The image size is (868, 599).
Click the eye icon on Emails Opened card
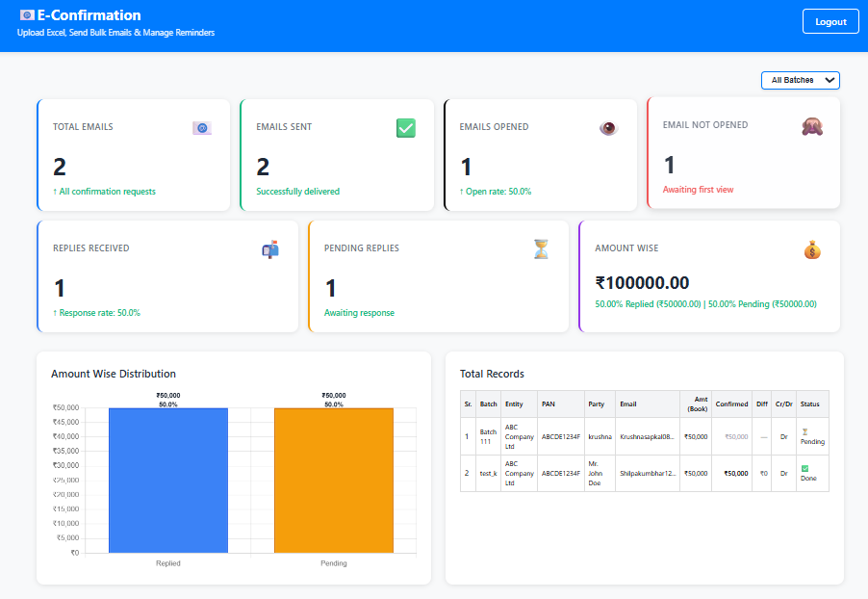click(x=608, y=128)
